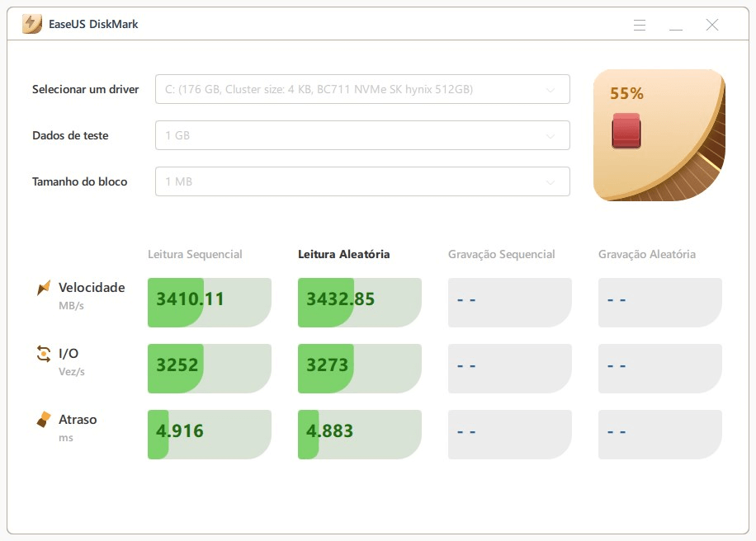The height and width of the screenshot is (541, 756).
Task: Click the Velocidade speed icon
Action: click(x=44, y=288)
